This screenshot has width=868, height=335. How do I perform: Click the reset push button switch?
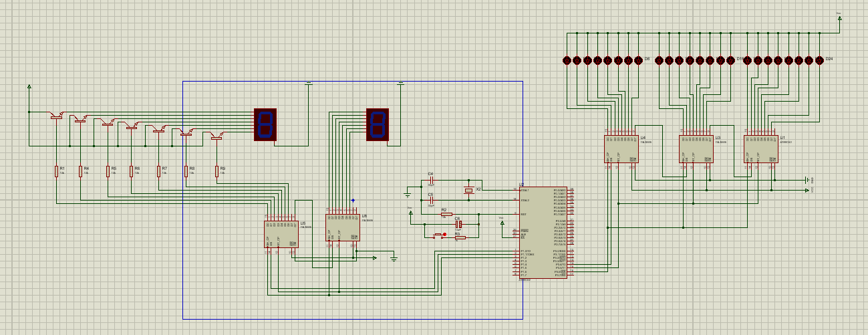440,235
